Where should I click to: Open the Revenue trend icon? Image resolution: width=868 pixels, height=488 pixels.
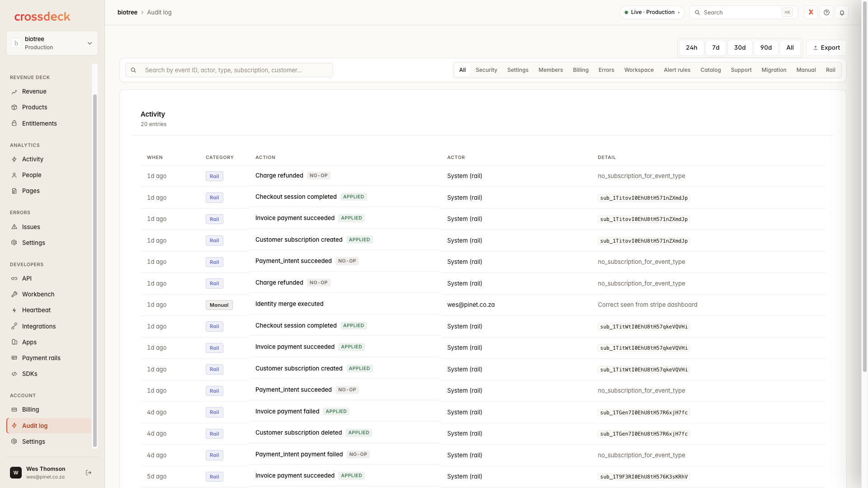click(x=14, y=92)
